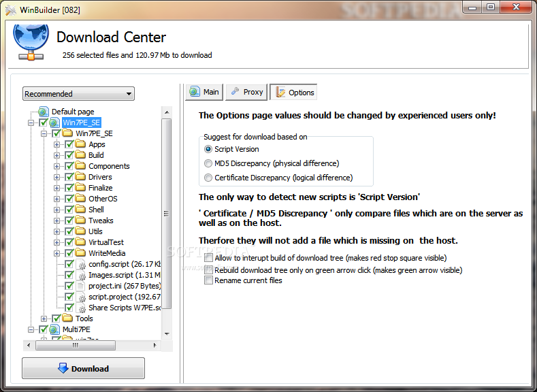The width and height of the screenshot is (537, 392).
Task: Select the Multi7PE tree label
Action: click(x=76, y=329)
